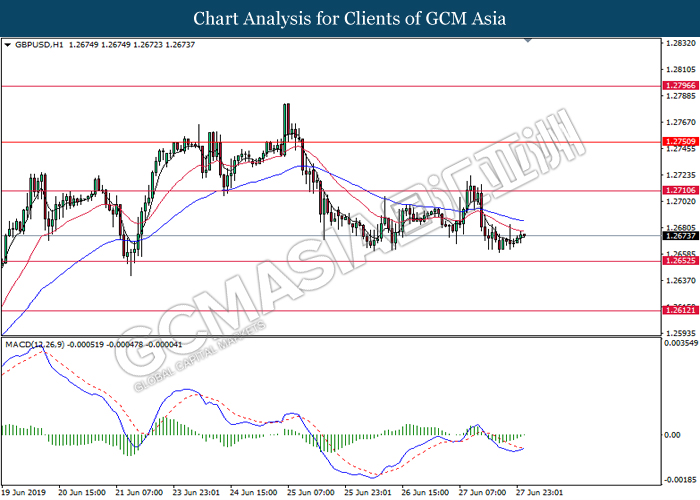
Task: Click the MACD 0.00 scale value
Action: [672, 435]
